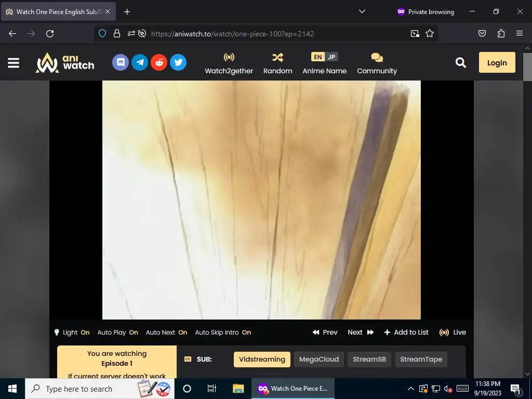
Task: Show hidden system tray icons
Action: coord(410,389)
